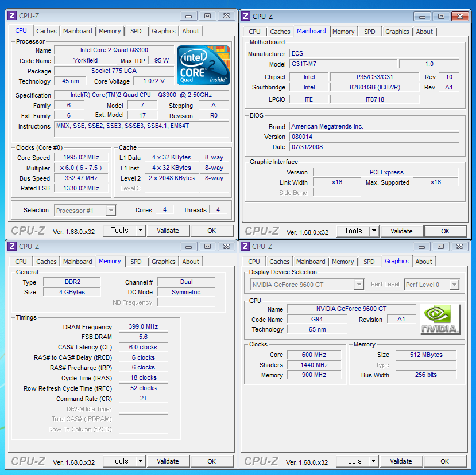Click the Instructions field listing MMX, SSE
Image resolution: width=476 pixels, height=475 pixels.
[x=141, y=130]
